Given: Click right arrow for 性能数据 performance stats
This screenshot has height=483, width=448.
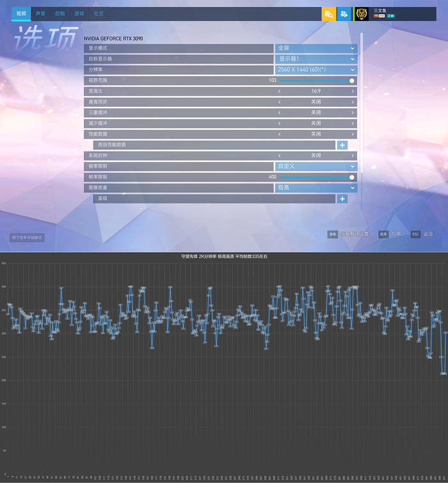Looking at the screenshot, I should click(353, 134).
